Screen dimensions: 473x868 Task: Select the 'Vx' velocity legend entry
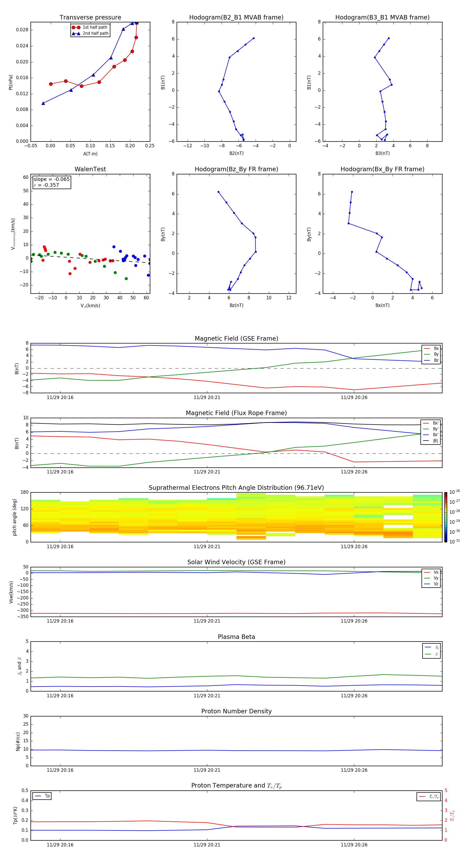[x=431, y=572]
